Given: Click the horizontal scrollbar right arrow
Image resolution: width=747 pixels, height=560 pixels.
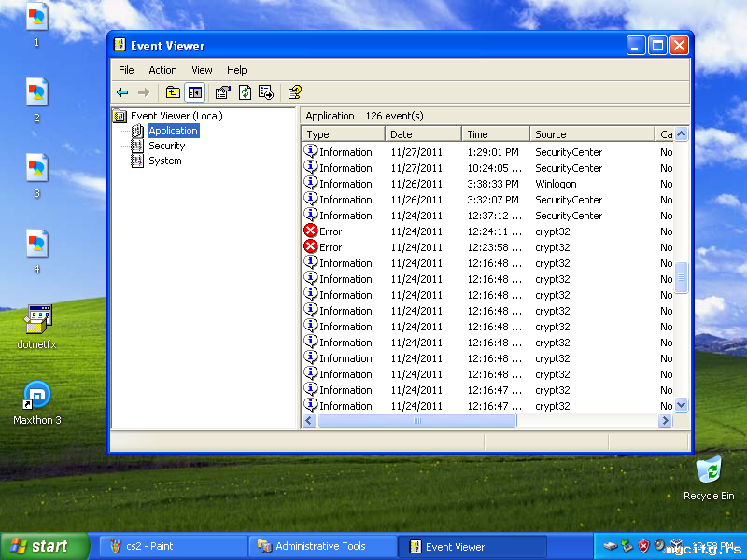Looking at the screenshot, I should click(x=665, y=421).
